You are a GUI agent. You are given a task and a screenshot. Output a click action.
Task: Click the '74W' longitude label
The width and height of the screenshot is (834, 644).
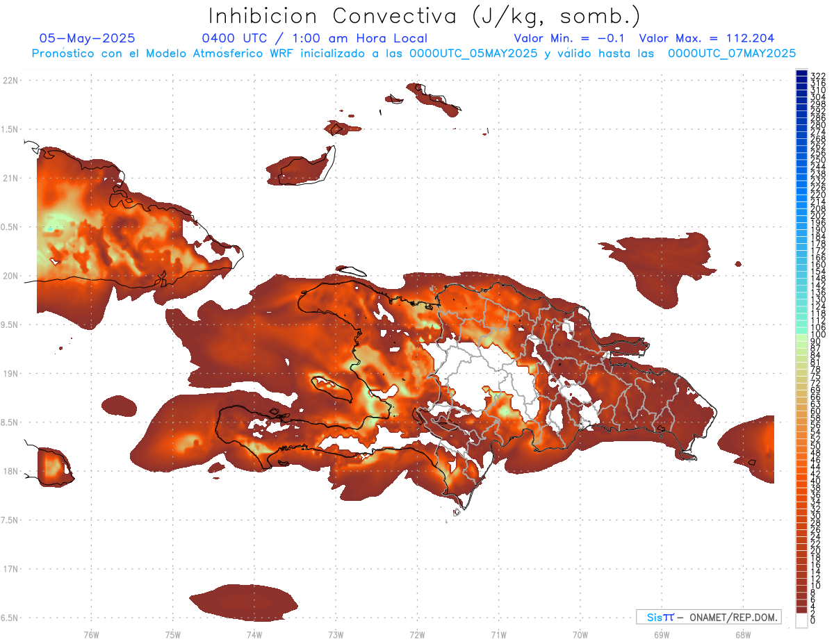click(254, 634)
